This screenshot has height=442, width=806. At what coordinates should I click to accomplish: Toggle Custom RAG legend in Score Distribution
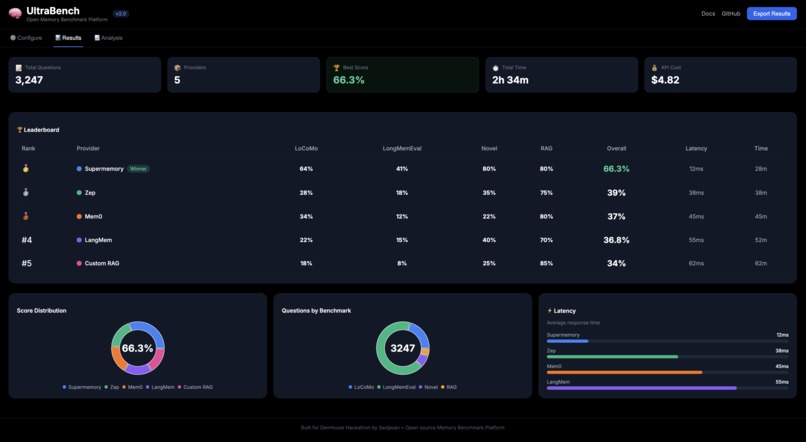(x=195, y=387)
